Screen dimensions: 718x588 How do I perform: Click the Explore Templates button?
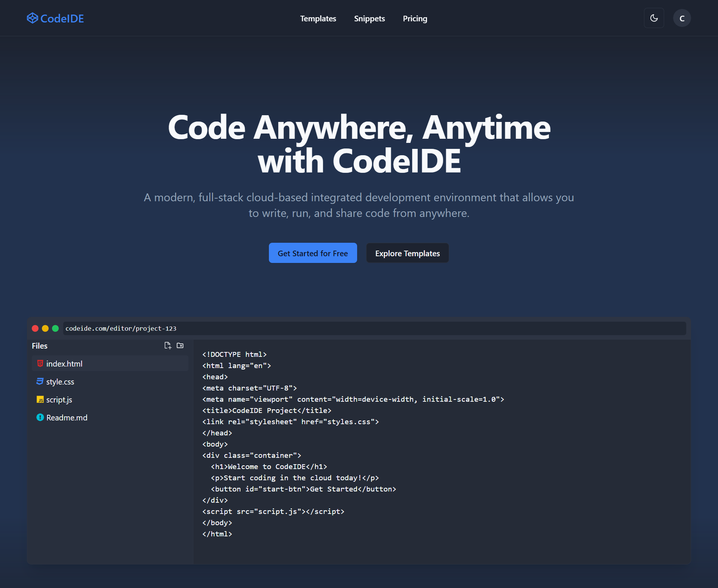(x=407, y=253)
